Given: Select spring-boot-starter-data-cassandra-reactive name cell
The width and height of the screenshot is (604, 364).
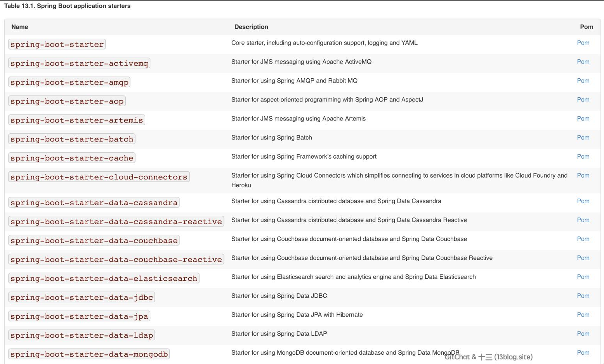Looking at the screenshot, I should point(116,222).
